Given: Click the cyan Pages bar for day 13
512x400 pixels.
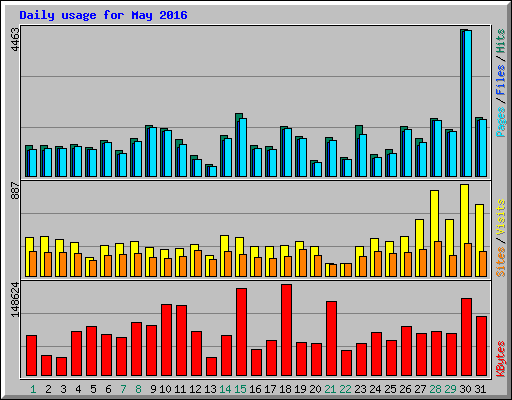Looking at the screenshot, I should (x=213, y=171).
